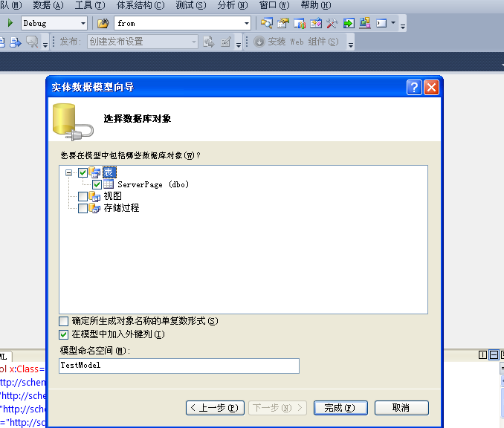Collapse the 表 tree node
Screen dimensions: 504x428
[x=68, y=173]
